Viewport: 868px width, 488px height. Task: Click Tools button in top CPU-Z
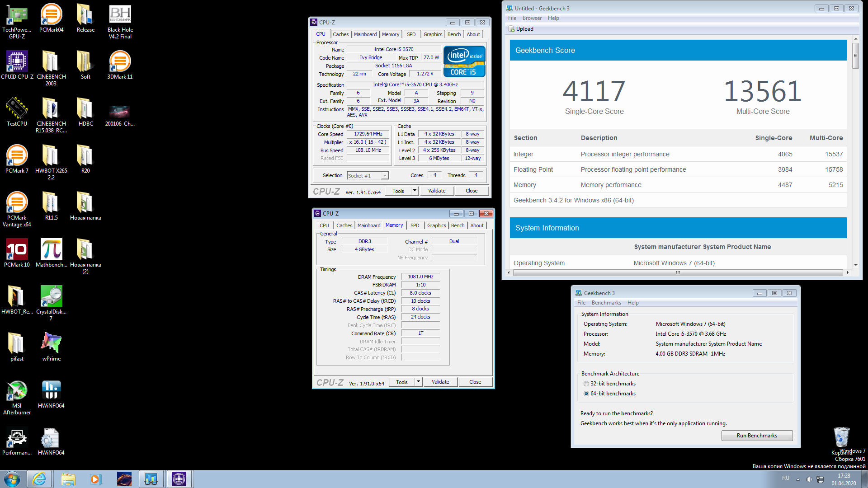tap(398, 191)
